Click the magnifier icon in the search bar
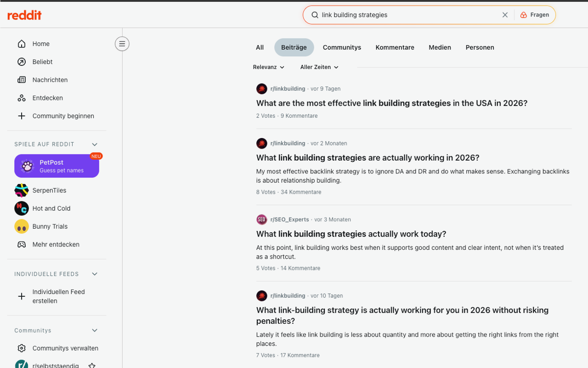Screen dimensions: 588x368 tap(315, 15)
